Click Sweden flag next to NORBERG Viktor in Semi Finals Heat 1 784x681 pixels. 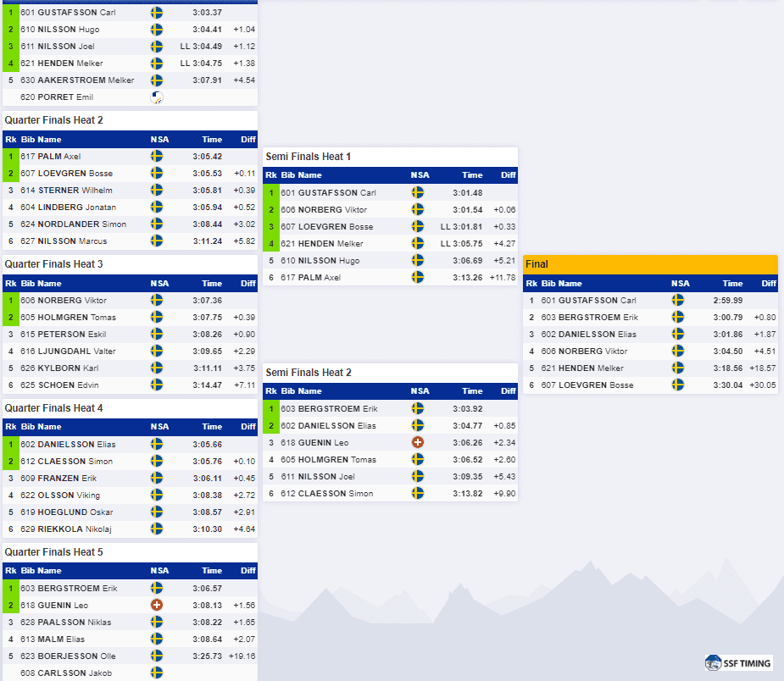418,209
